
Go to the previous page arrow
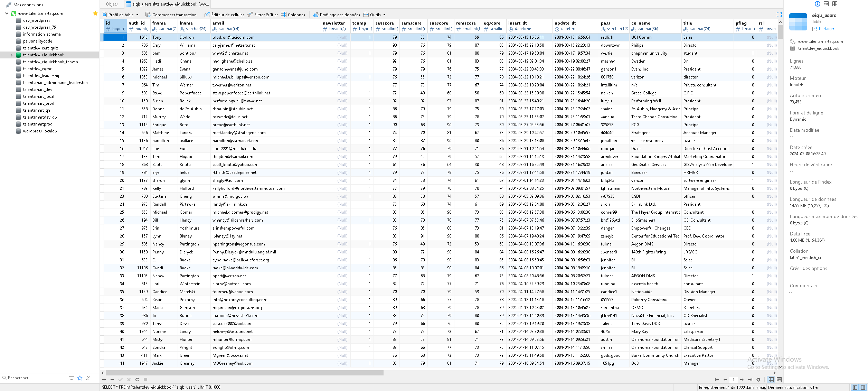(725, 380)
